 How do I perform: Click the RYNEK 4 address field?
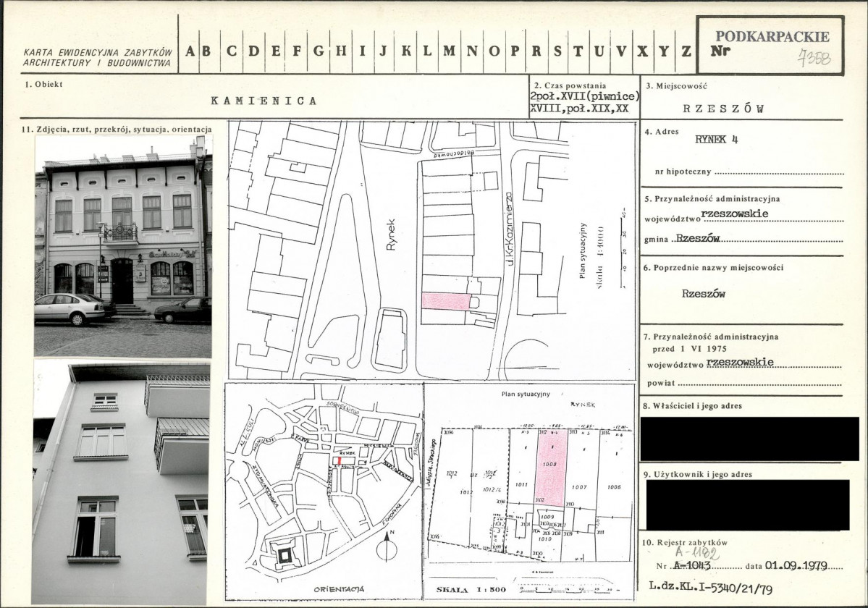point(716,140)
